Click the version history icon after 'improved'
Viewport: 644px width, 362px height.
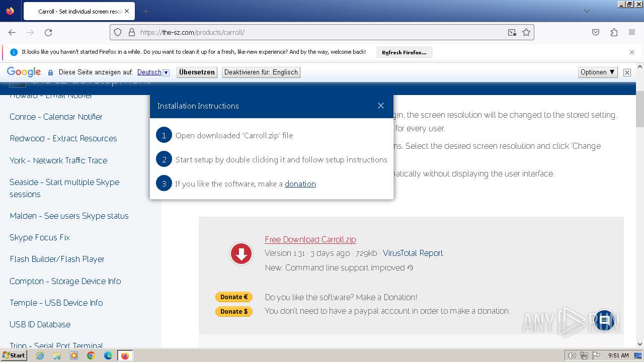click(410, 268)
